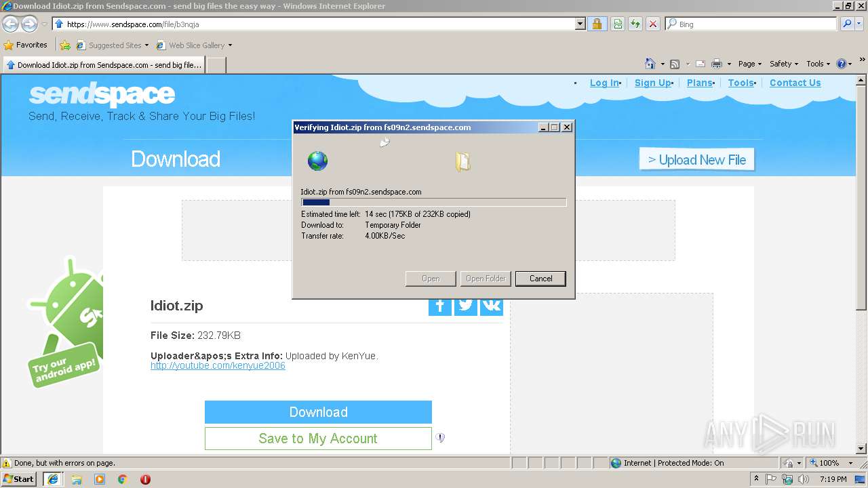The image size is (868, 488).
Task: Refresh the page with green arrows icon
Action: tap(635, 24)
